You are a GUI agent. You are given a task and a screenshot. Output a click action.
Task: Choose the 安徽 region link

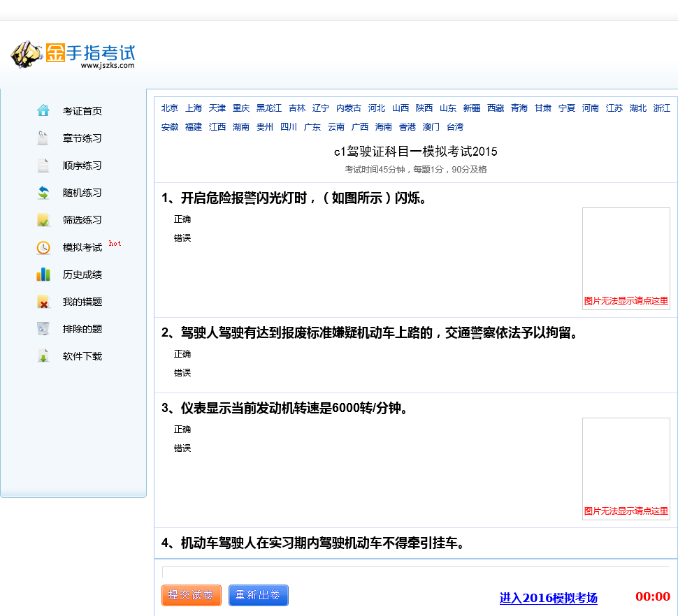pos(169,127)
